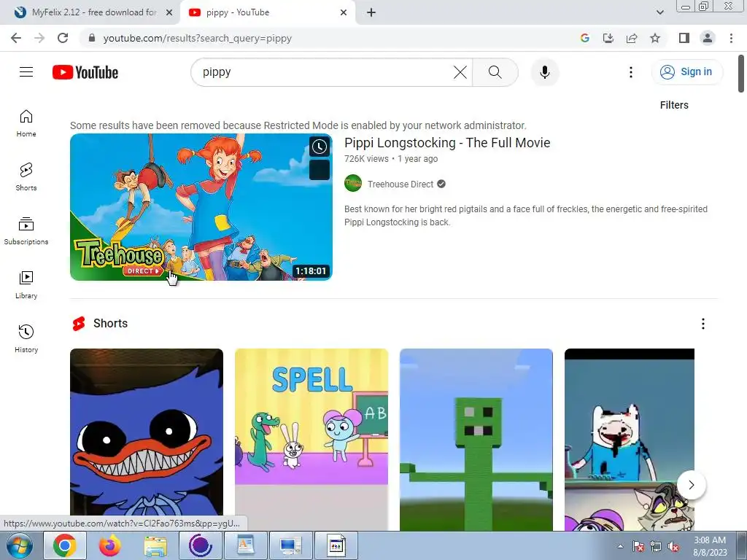Open the Windows Start menu
The image size is (747, 560).
click(20, 545)
